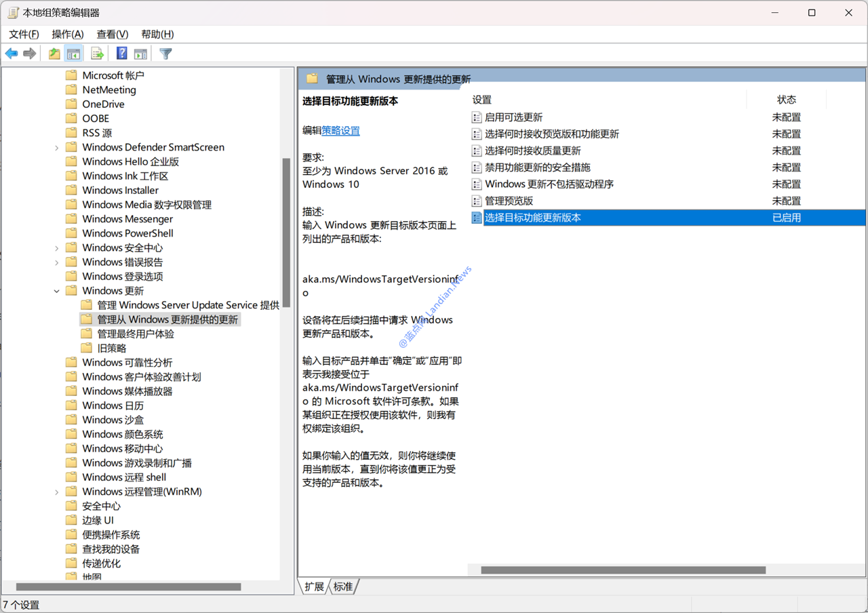Toggle the action pane toolbar icon
Image resolution: width=868 pixels, height=613 pixels.
(140, 54)
